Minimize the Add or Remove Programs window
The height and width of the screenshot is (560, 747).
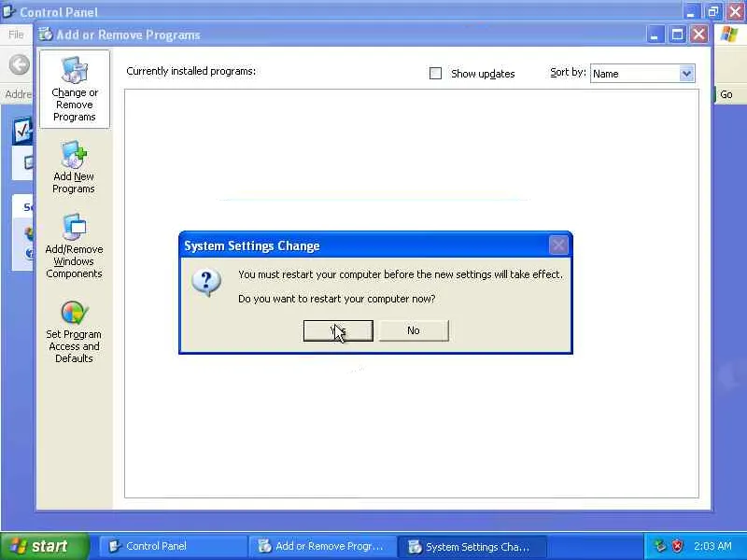click(x=655, y=35)
